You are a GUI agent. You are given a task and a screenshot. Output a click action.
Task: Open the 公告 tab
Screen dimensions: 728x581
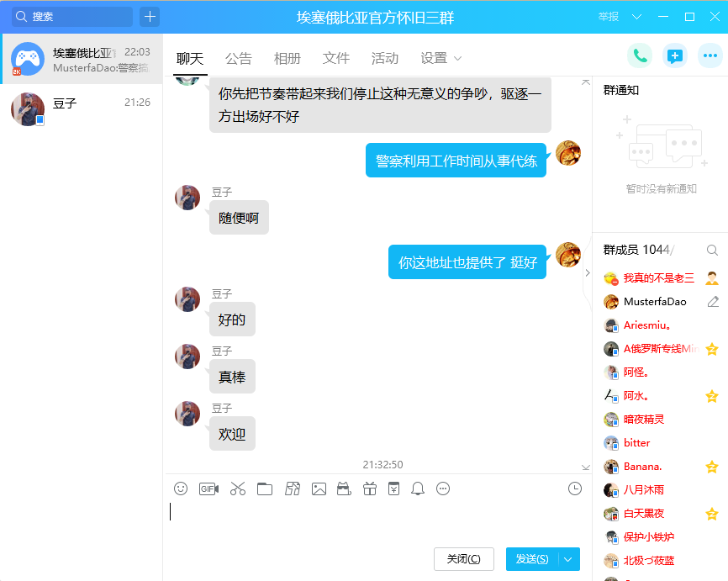pos(239,59)
